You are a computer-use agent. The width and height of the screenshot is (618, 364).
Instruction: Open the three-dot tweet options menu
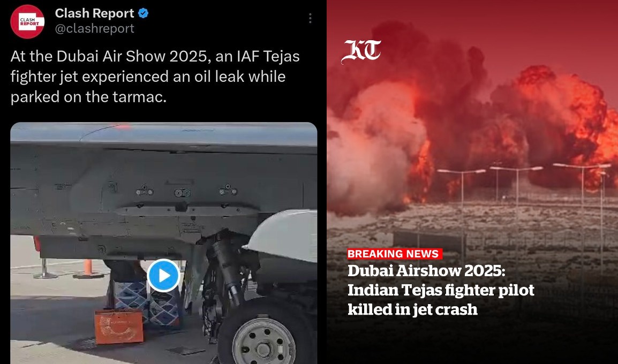(x=310, y=18)
